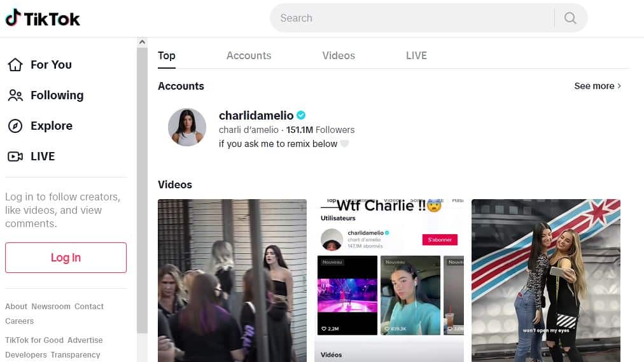Select the Top tab
The height and width of the screenshot is (362, 644).
[166, 55]
